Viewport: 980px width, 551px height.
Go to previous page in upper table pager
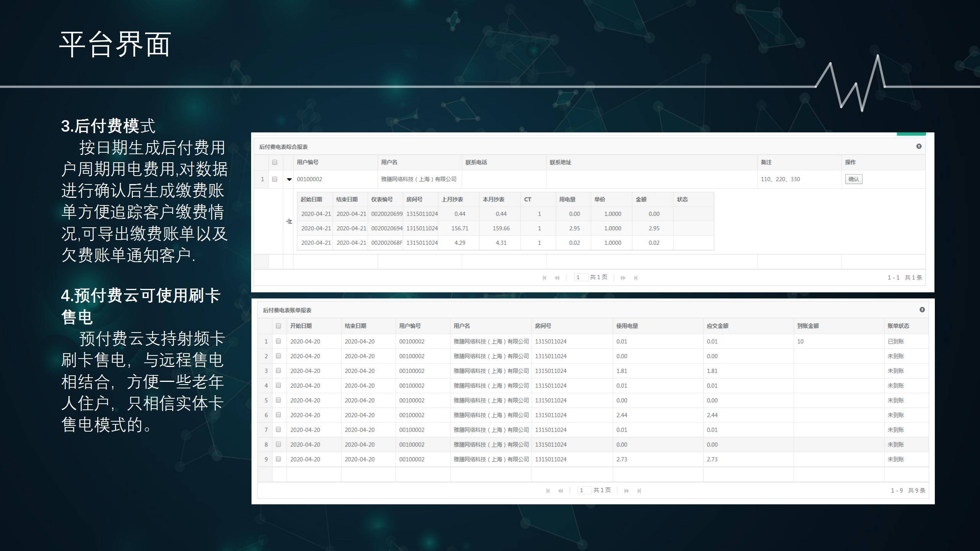557,278
